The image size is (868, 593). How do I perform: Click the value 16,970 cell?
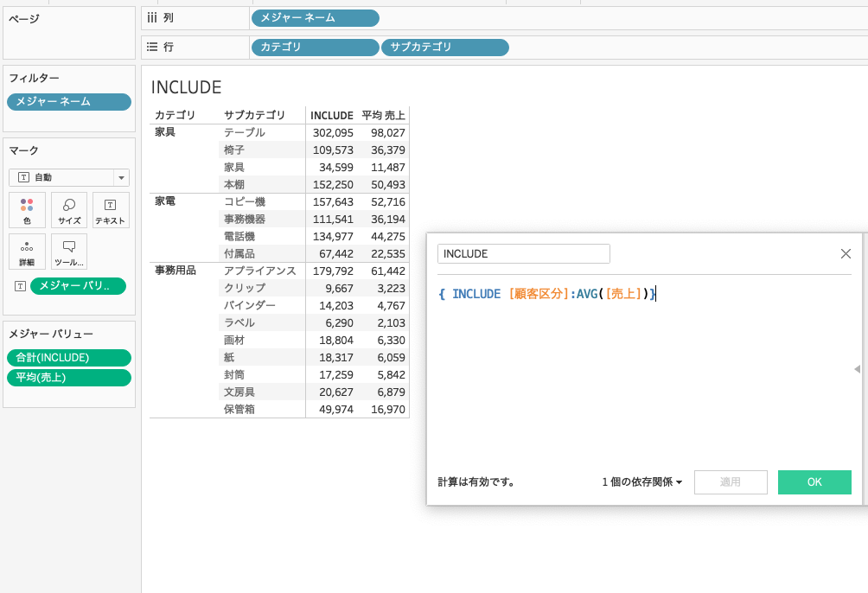coord(388,409)
